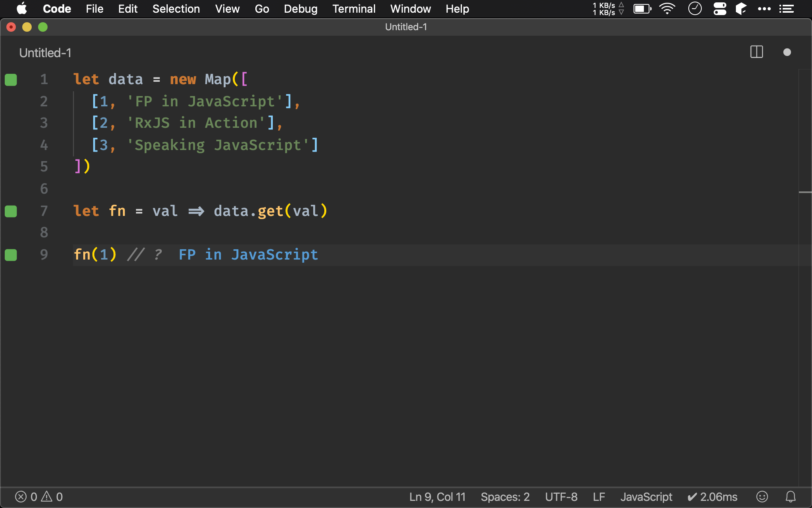
Task: Open the Window menu
Action: tap(410, 9)
